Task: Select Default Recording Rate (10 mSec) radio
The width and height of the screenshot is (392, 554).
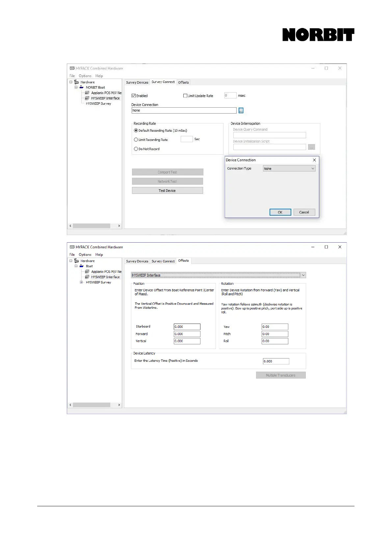Action: [136, 130]
